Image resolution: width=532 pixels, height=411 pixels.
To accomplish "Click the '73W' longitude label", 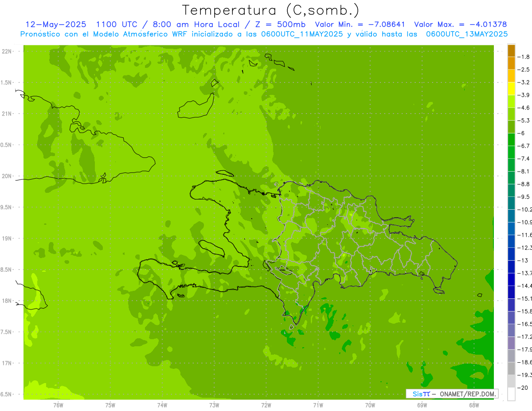I will tap(214, 405).
